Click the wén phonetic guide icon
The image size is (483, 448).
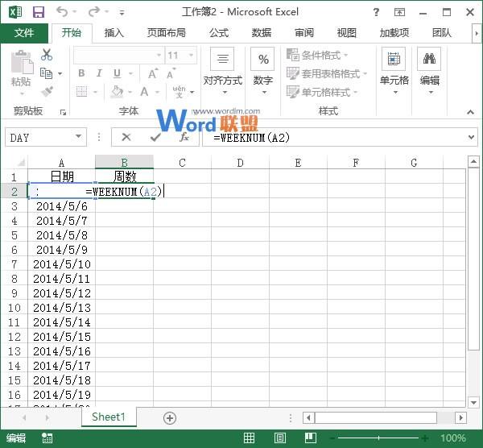click(x=179, y=92)
